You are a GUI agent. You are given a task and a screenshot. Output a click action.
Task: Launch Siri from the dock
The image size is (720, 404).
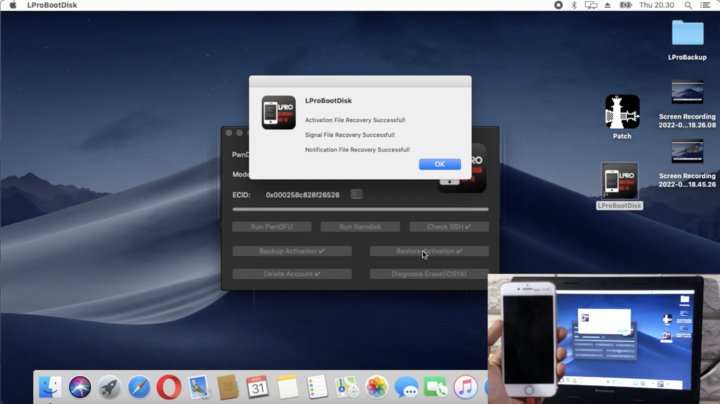point(80,387)
